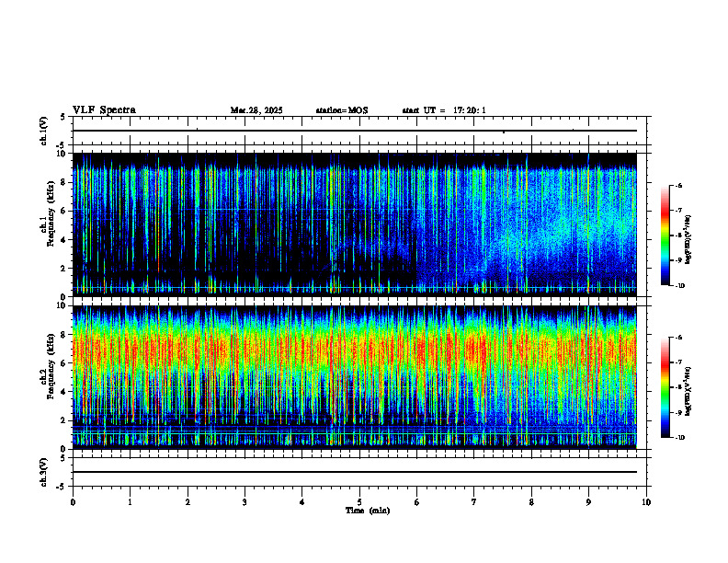
Task: Click time axis tick label "9"
Action: 588,502
